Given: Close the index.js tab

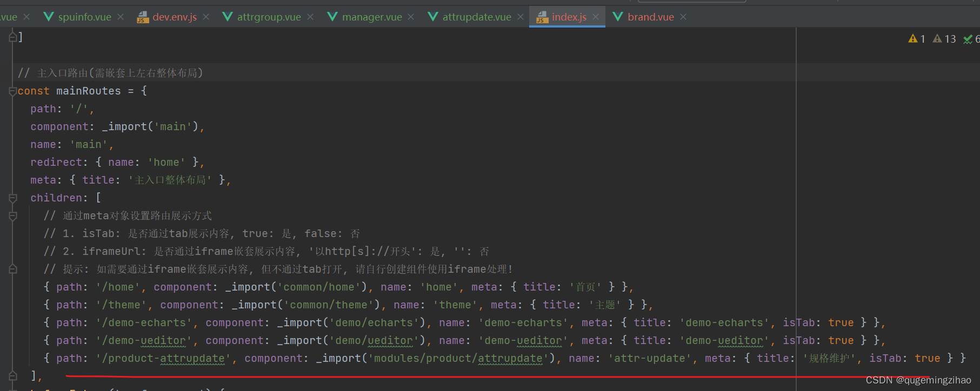Looking at the screenshot, I should coord(596,17).
